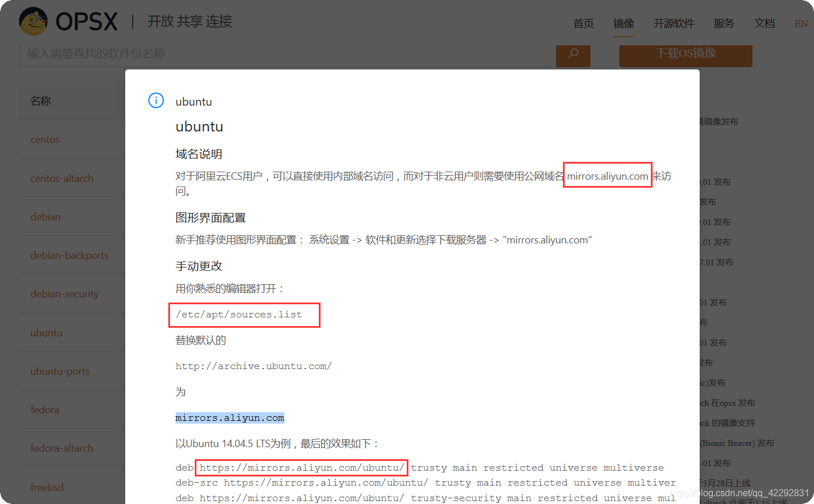Open the 首页 nav item
Screen dimensions: 814x504
pyautogui.click(x=583, y=24)
